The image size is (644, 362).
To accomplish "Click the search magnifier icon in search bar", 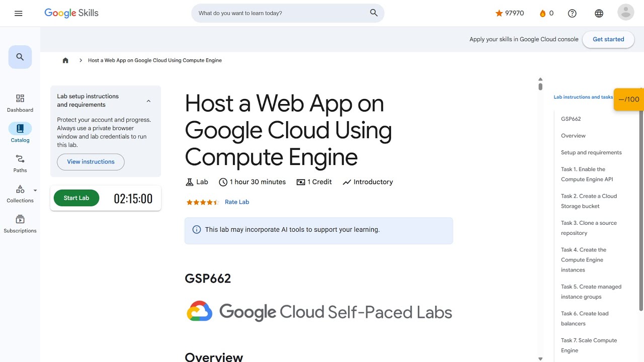I will [374, 13].
